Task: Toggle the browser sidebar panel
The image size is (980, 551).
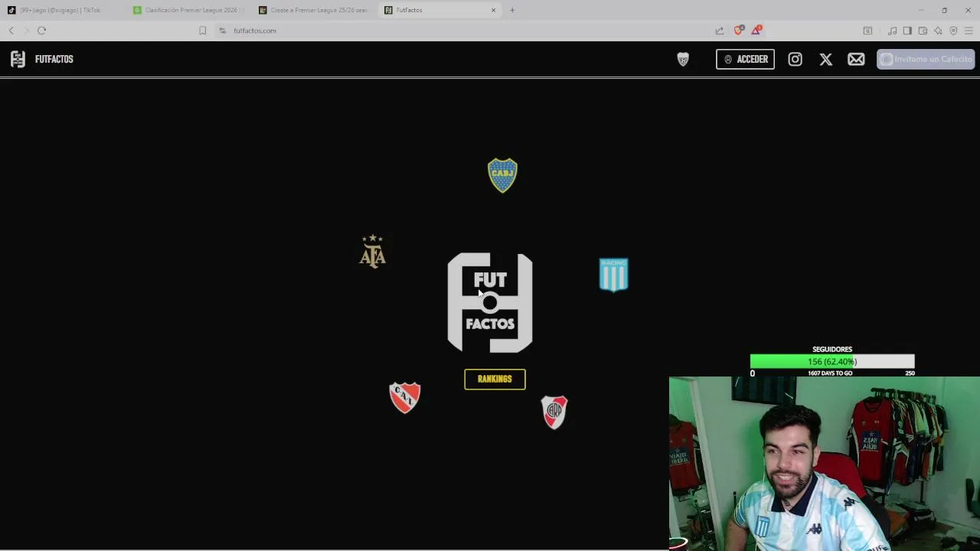Action: pos(907,31)
